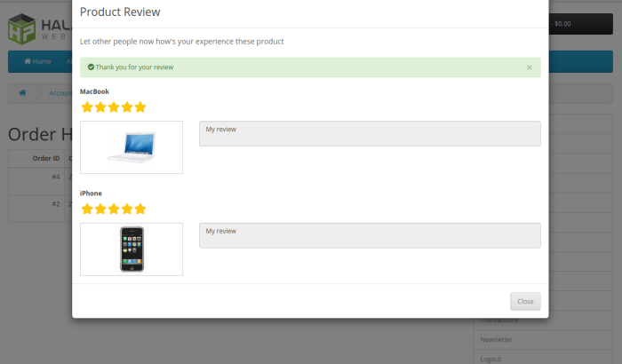
Task: Click the first star of the MacBook rating
Action: click(87, 107)
